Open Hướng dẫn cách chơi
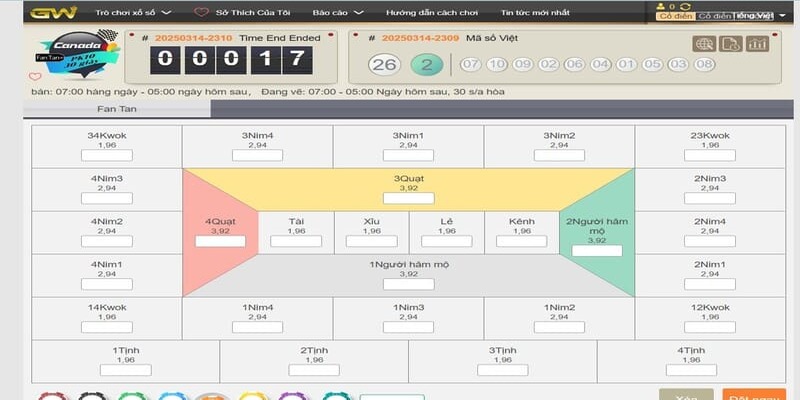Image resolution: width=800 pixels, height=400 pixels. click(x=432, y=13)
